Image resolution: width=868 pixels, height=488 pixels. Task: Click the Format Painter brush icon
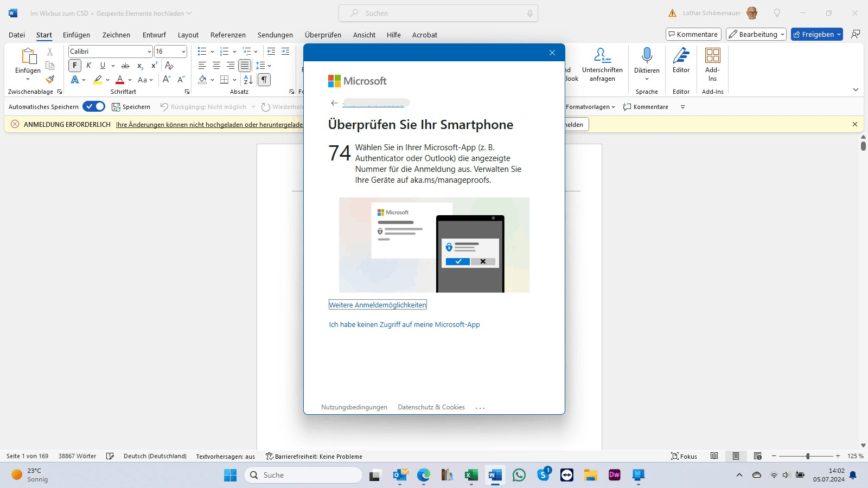50,79
